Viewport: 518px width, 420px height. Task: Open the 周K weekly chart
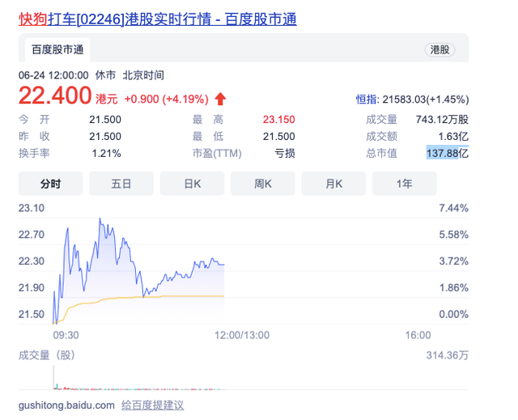click(x=263, y=184)
